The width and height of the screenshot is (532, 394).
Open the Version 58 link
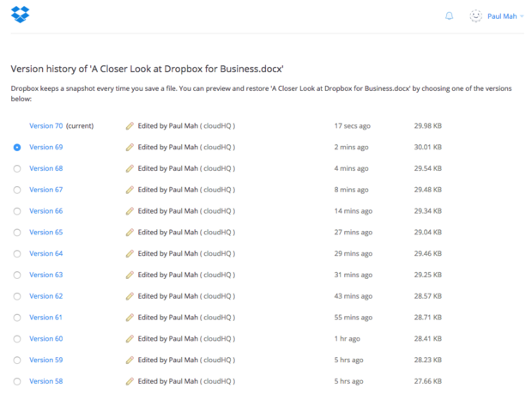pyautogui.click(x=45, y=381)
